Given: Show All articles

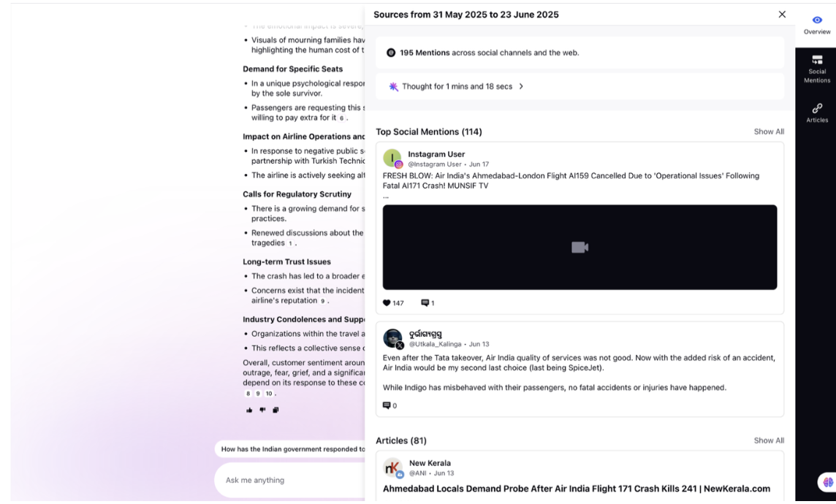Looking at the screenshot, I should [x=768, y=440].
